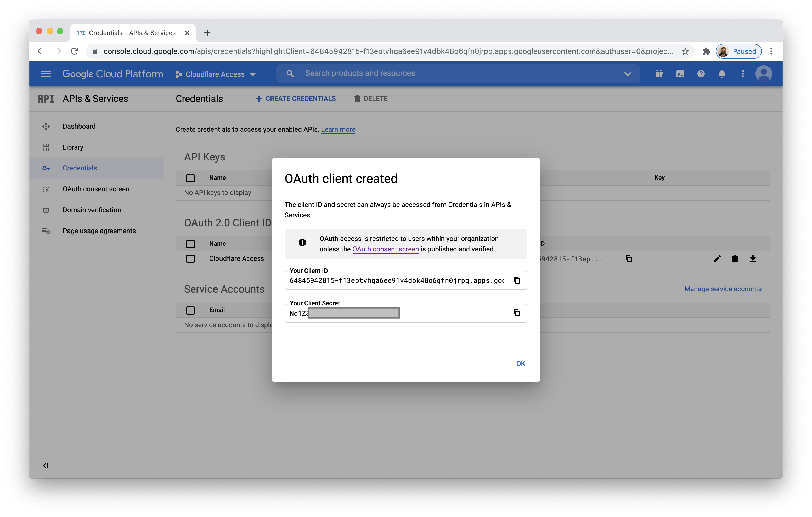Expand the Cloudflare Access project dropdown
This screenshot has height=517, width=812.
click(x=253, y=74)
